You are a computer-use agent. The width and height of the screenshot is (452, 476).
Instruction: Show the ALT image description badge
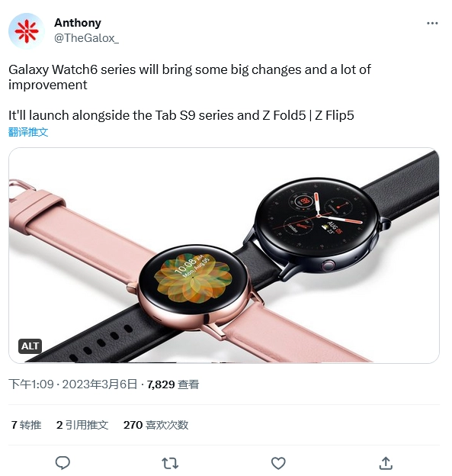click(30, 346)
